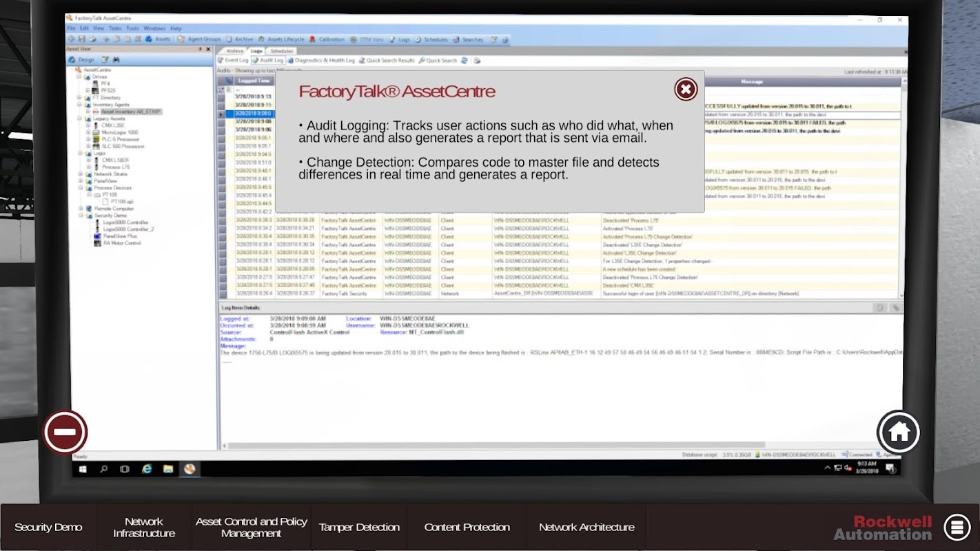Select SLC 500 Processor in the tree
The image size is (980, 551).
pos(123,147)
